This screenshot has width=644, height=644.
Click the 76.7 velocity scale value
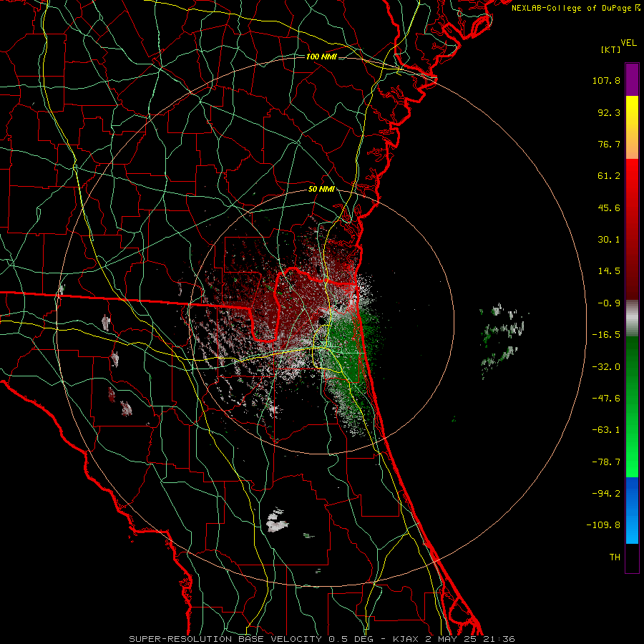coord(609,144)
